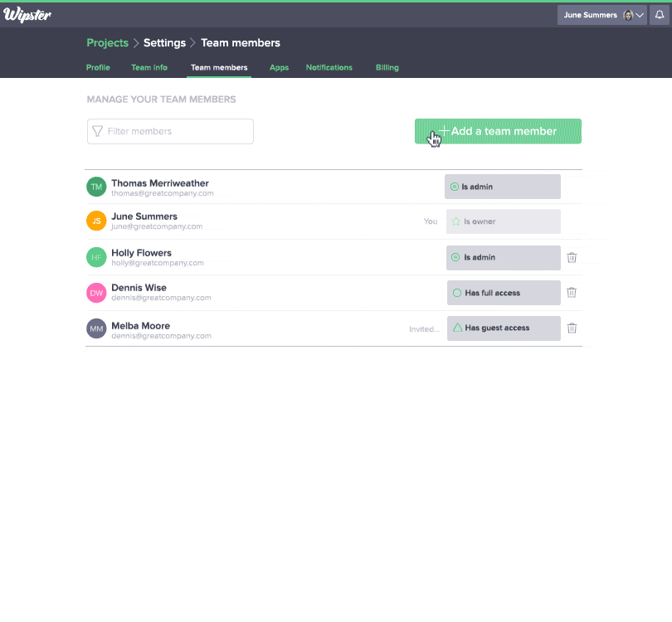This screenshot has width=672, height=622.
Task: Delete Holly Flowers with trash icon
Action: click(x=572, y=257)
